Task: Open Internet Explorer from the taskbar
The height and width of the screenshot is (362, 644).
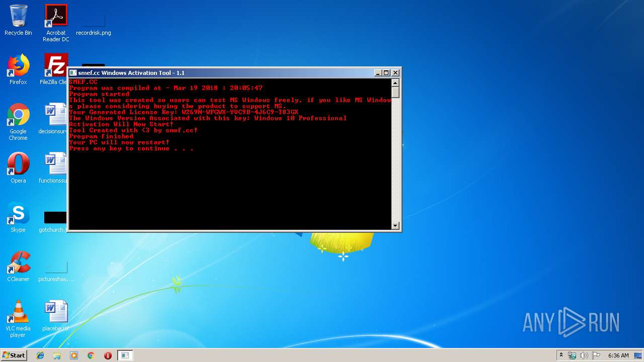Action: (x=40, y=355)
